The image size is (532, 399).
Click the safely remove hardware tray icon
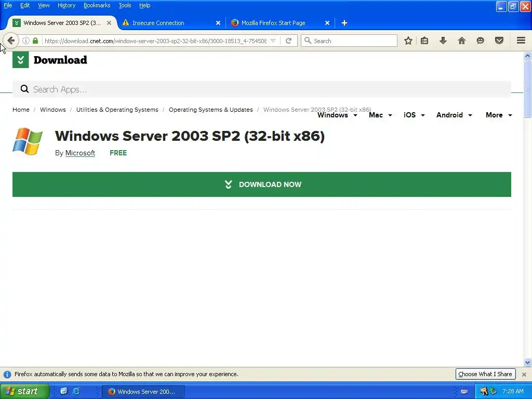[x=494, y=391]
